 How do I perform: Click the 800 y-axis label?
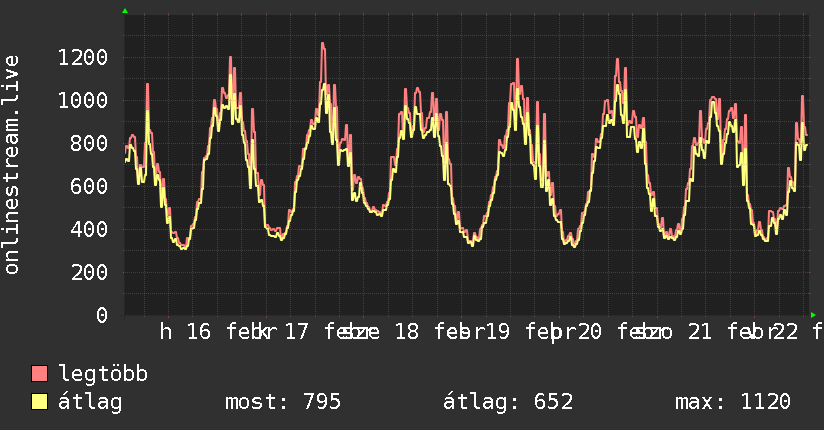coord(88,143)
